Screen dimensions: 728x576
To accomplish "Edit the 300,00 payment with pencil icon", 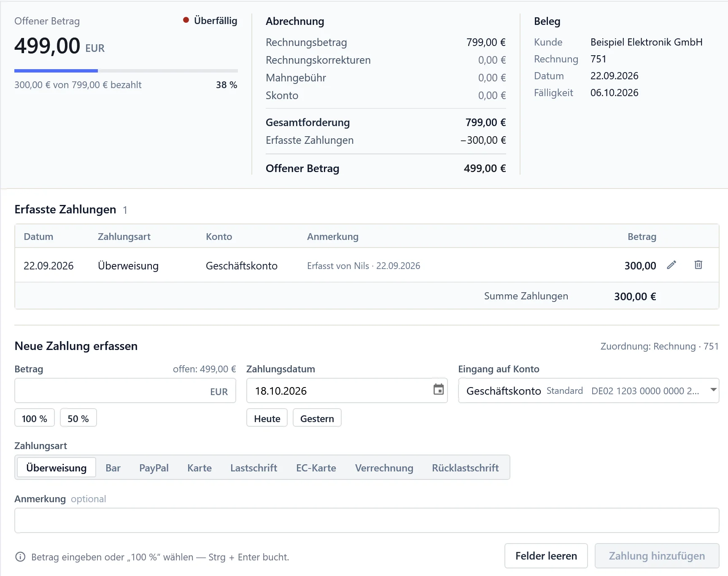I will coord(671,265).
